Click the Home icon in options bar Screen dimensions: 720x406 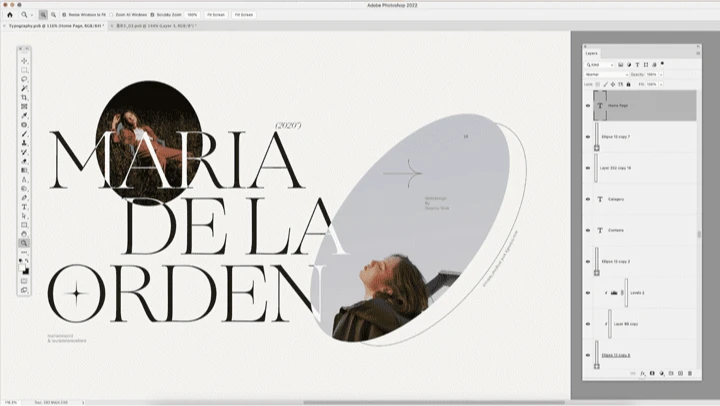point(10,15)
